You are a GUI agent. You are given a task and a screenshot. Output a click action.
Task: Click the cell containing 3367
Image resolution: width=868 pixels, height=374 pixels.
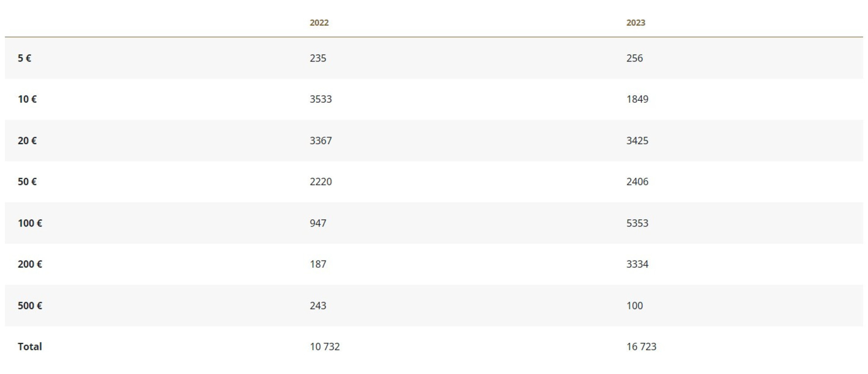click(x=321, y=141)
